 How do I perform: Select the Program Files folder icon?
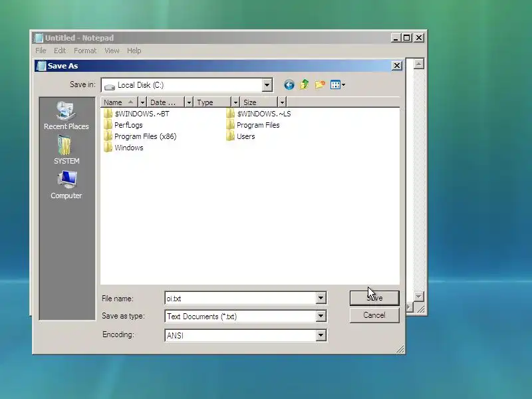[230, 125]
